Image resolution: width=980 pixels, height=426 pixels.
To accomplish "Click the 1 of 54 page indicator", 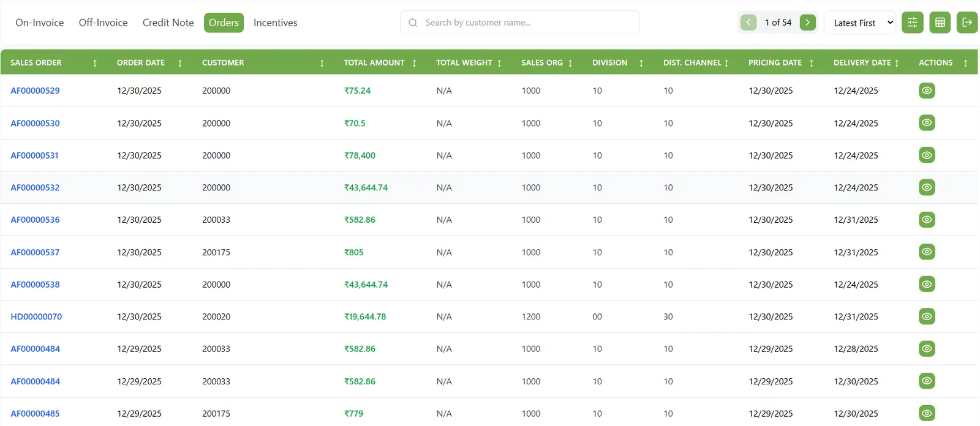I will point(778,23).
